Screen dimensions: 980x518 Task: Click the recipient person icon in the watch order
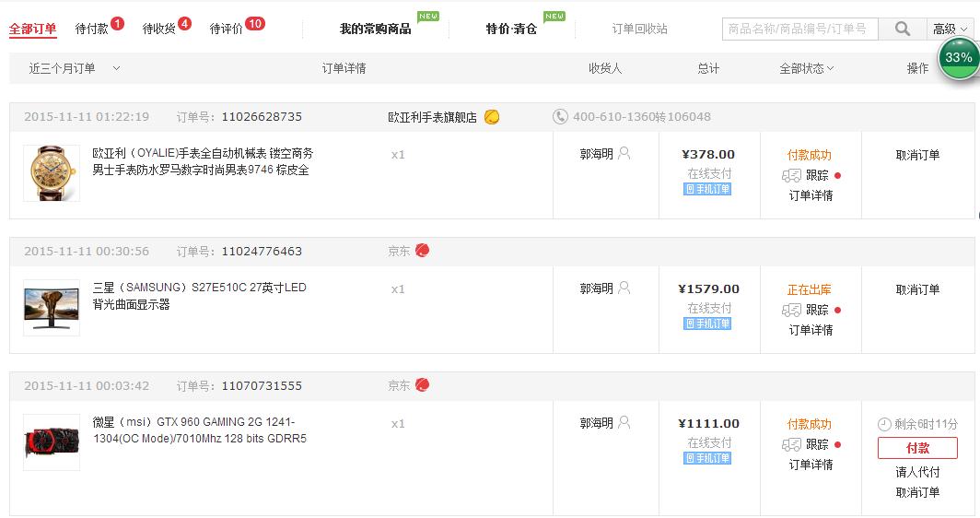[624, 154]
